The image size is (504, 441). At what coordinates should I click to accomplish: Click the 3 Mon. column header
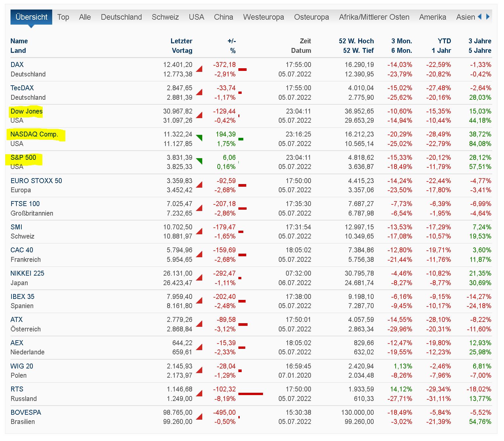point(402,41)
